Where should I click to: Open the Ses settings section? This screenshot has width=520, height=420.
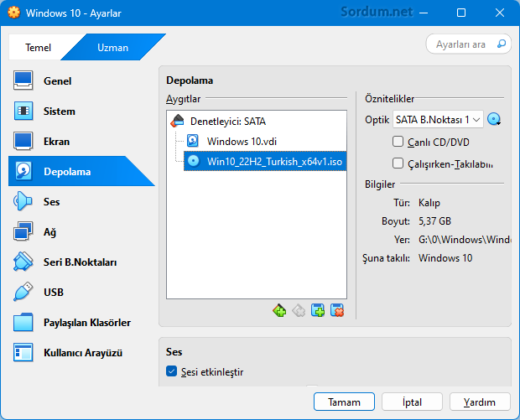point(80,201)
